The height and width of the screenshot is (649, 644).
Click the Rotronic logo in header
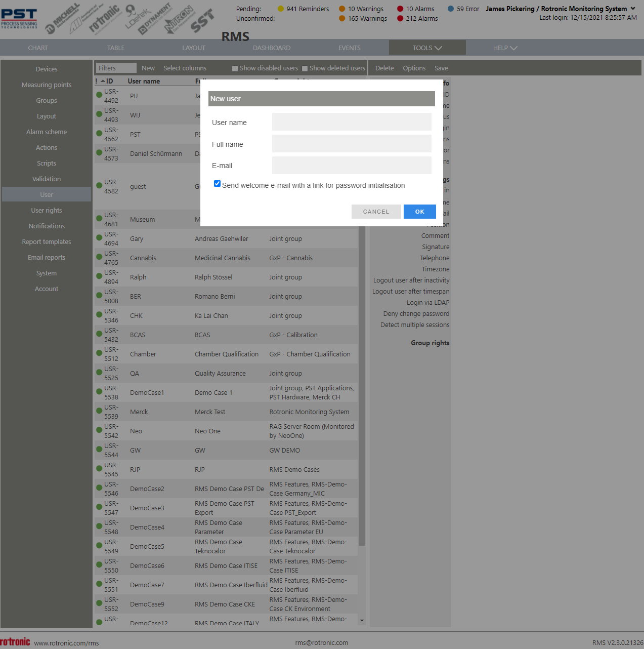click(105, 19)
